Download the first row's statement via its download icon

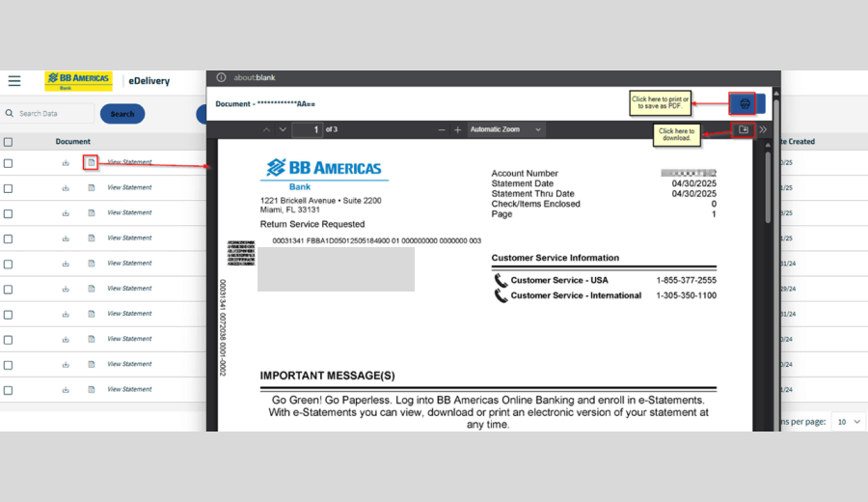coord(66,163)
